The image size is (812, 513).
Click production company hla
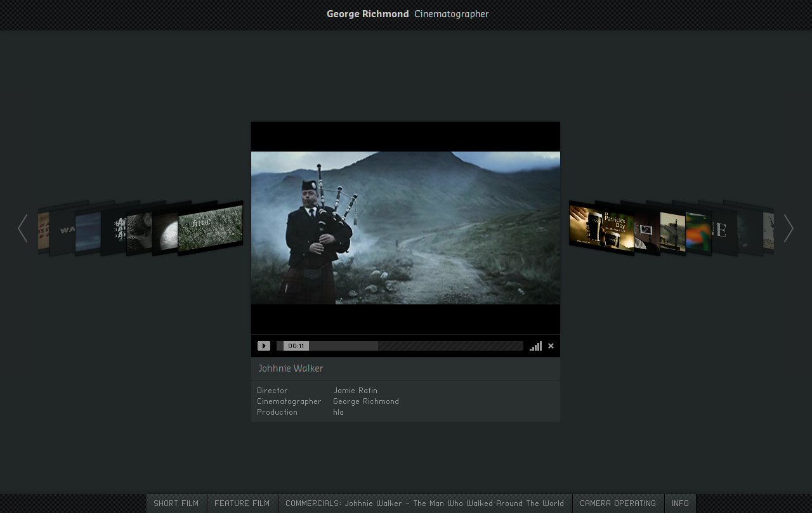(338, 412)
